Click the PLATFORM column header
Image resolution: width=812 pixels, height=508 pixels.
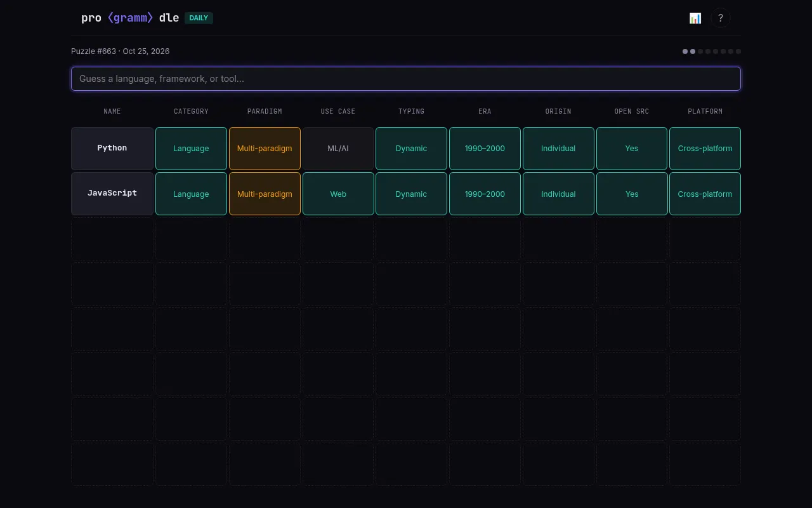pos(705,111)
